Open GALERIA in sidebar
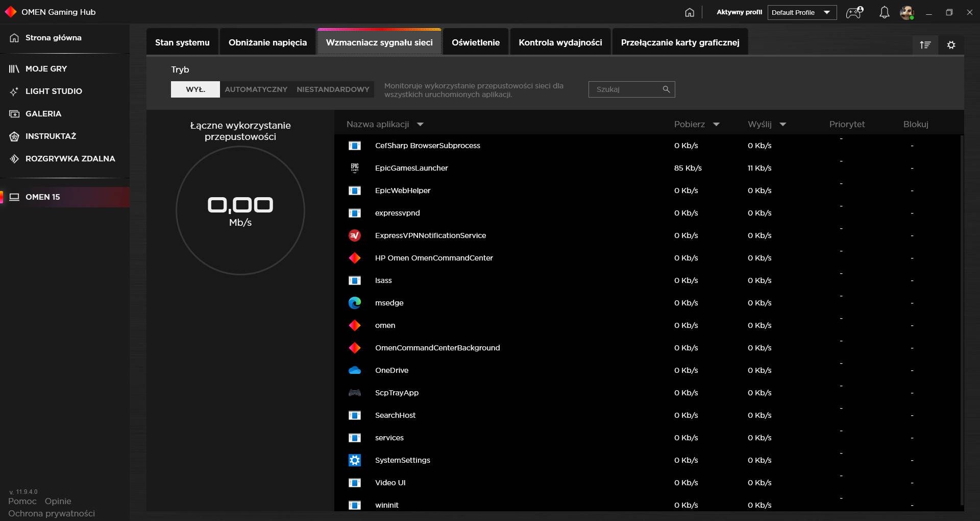 [65, 114]
